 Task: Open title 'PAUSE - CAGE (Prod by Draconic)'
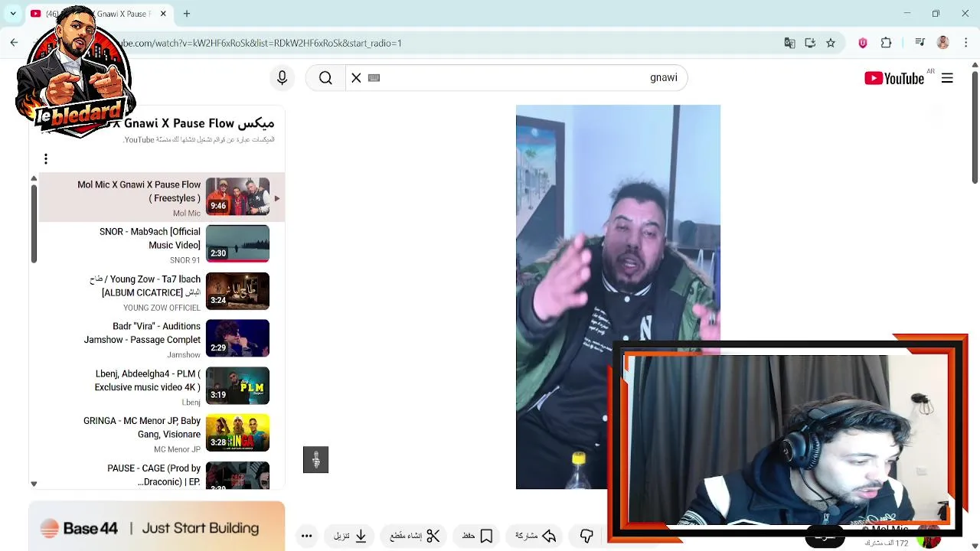pyautogui.click(x=154, y=474)
